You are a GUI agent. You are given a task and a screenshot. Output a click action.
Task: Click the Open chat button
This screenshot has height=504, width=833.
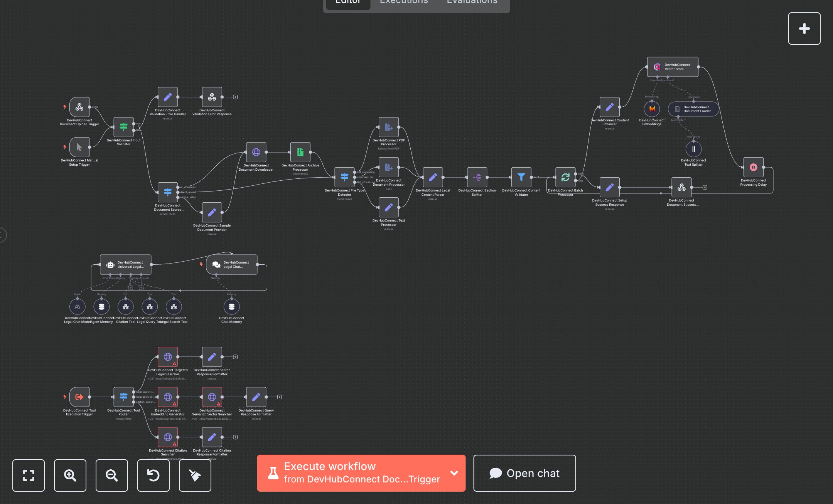tap(524, 473)
